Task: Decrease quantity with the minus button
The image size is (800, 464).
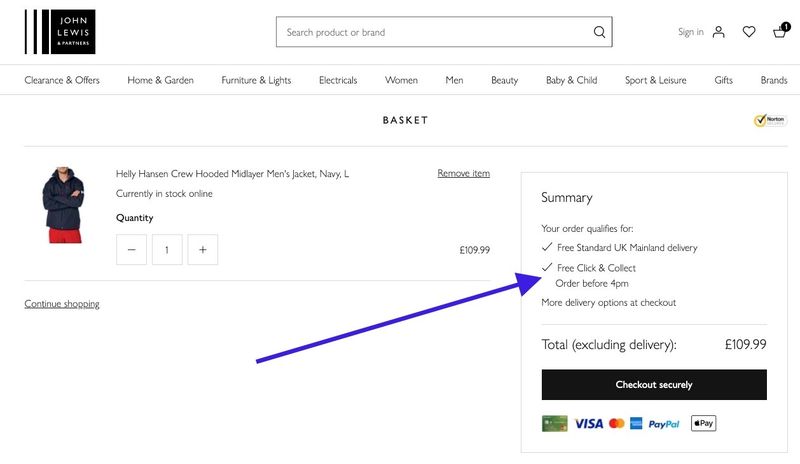Action: point(131,250)
